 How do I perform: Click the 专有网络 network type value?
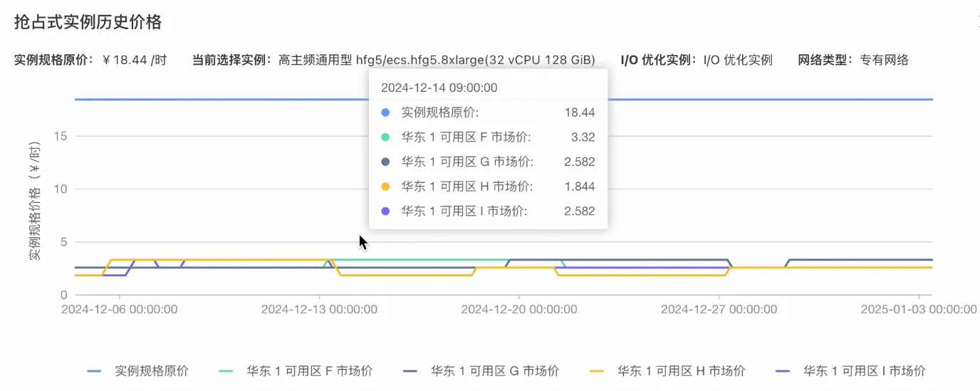tap(885, 60)
